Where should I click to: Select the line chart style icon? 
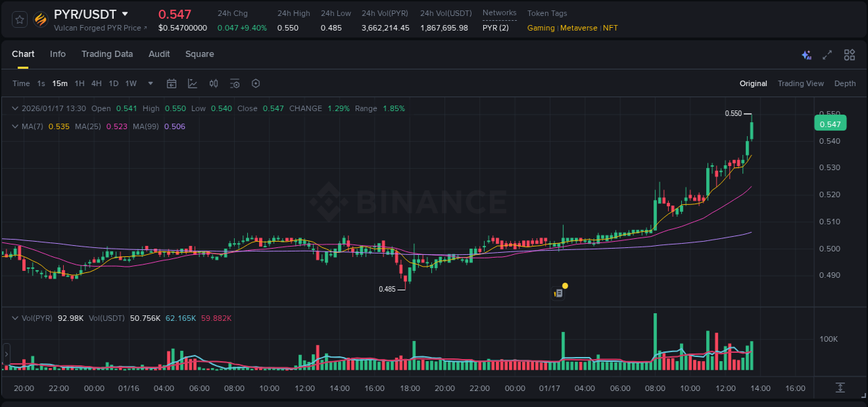coord(192,83)
